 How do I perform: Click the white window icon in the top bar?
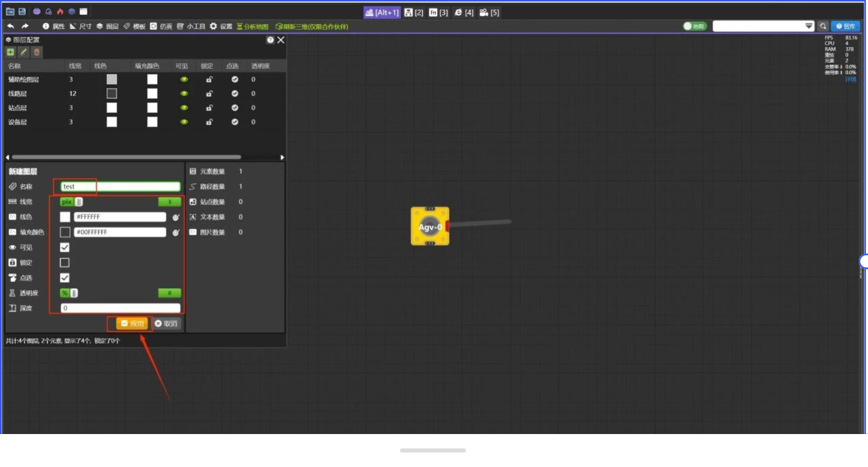coord(84,11)
